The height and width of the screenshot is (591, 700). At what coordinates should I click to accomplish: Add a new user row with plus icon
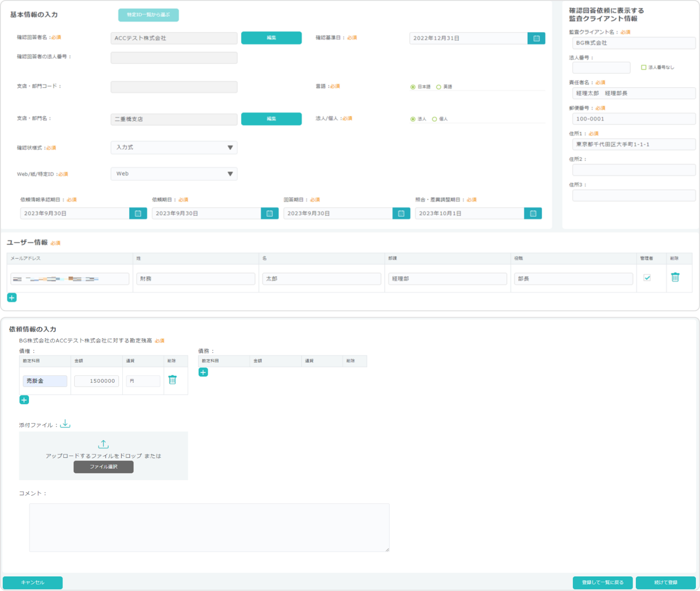point(12,298)
